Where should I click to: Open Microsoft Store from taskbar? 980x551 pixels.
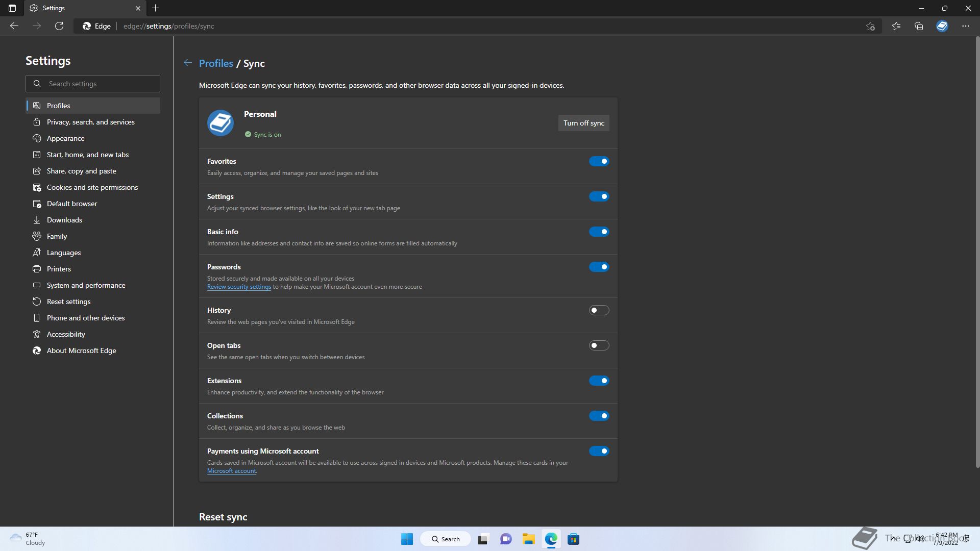(573, 539)
